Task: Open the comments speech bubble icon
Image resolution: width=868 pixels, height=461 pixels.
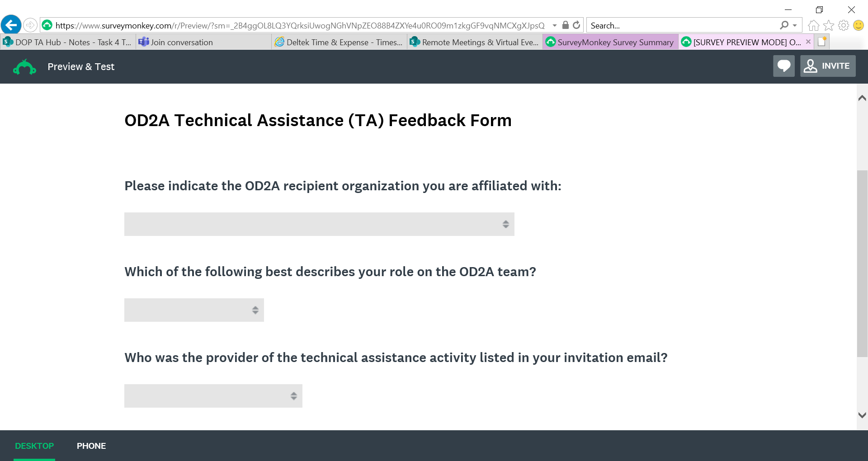Action: pos(783,66)
